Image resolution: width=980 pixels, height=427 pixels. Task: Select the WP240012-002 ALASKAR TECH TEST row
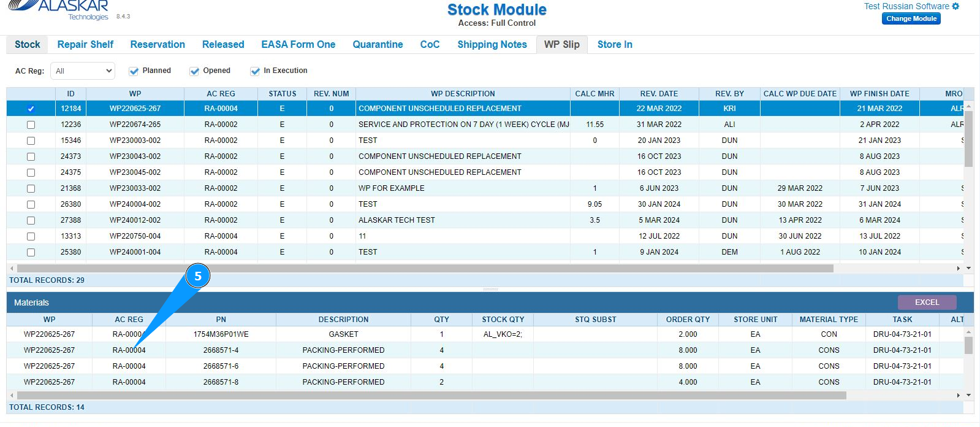[397, 220]
